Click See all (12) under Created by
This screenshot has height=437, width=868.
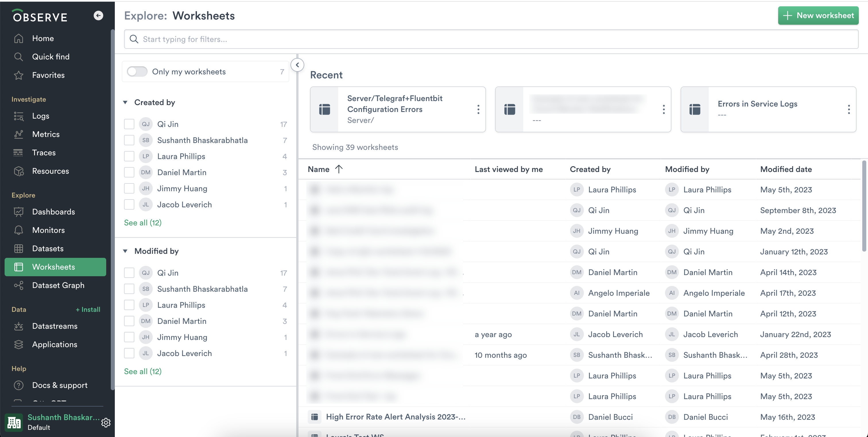coord(143,223)
